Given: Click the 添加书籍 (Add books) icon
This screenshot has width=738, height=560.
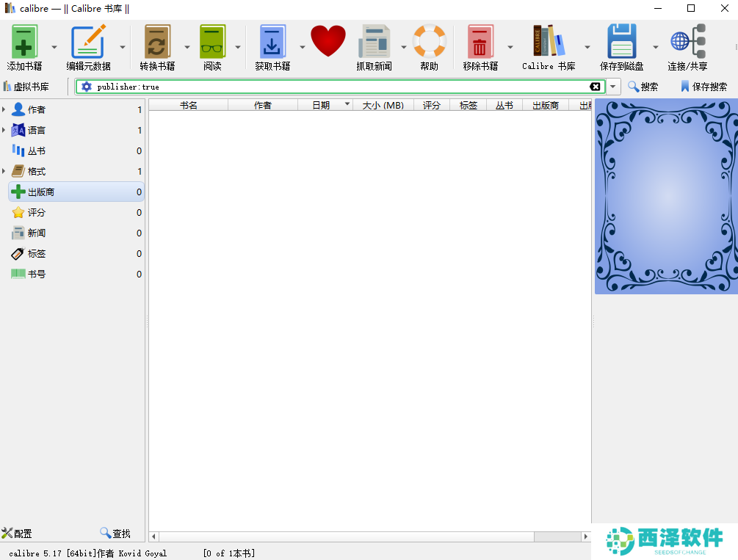Looking at the screenshot, I should point(24,41).
